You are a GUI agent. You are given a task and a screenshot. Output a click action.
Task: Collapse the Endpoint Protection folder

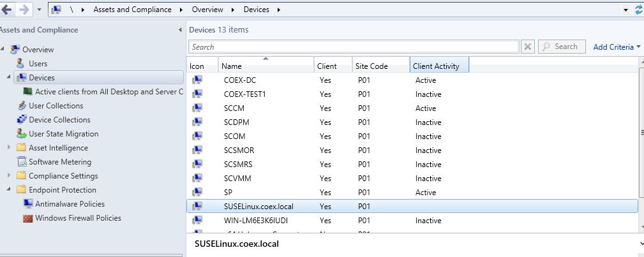pyautogui.click(x=9, y=189)
